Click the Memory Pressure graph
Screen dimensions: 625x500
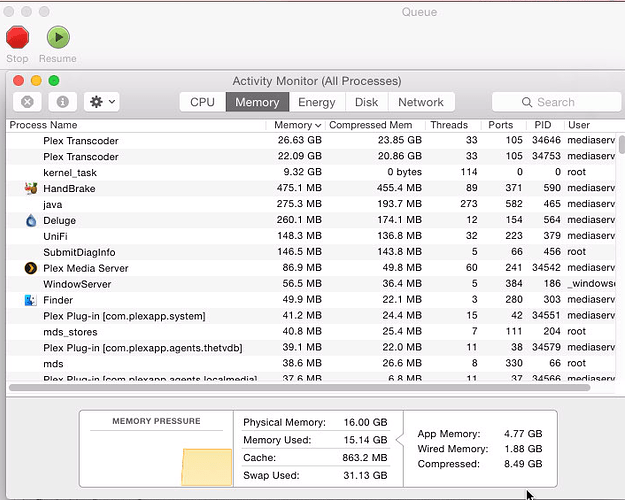[x=156, y=459]
